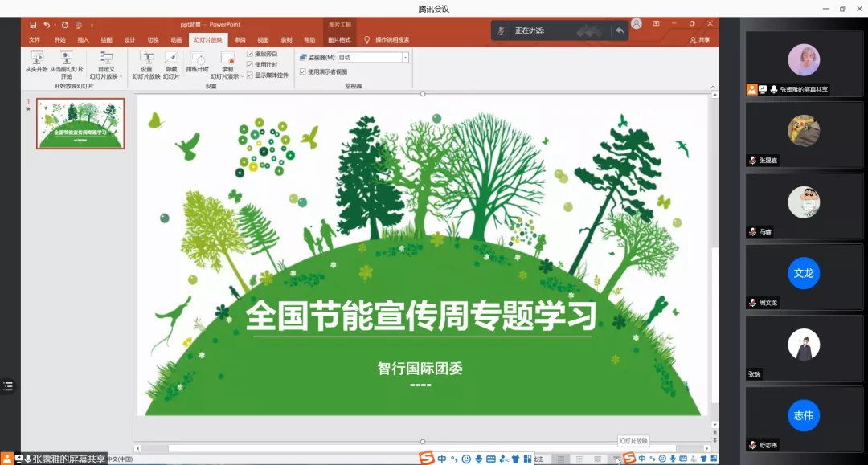Toggle the Play Narrations checkbox (播放旁白)

250,54
